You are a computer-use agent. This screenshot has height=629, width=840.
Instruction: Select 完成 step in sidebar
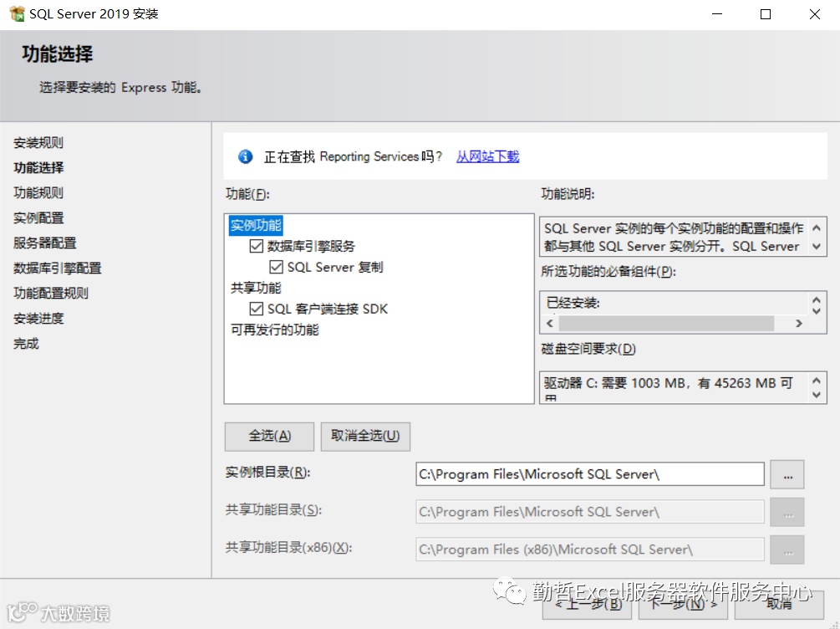coord(26,344)
